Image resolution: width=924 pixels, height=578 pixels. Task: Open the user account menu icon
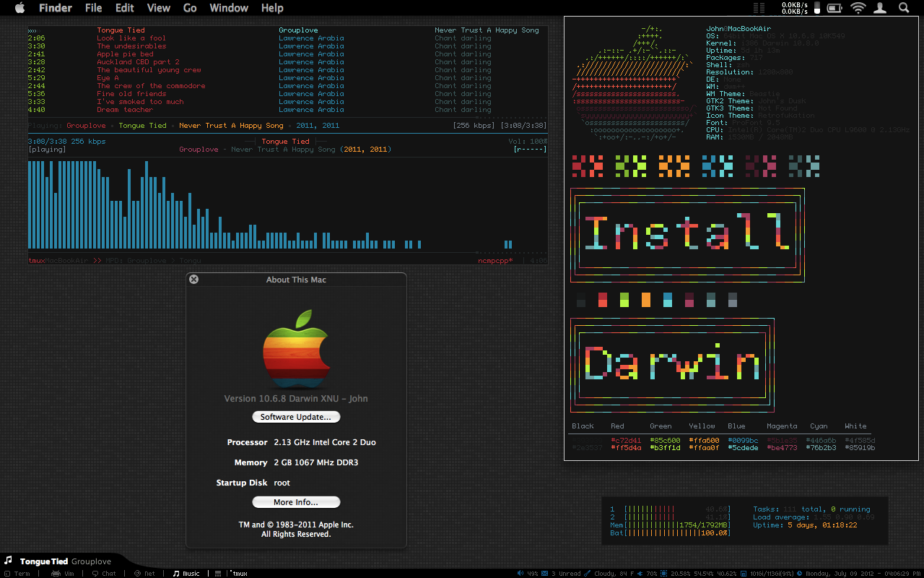[881, 8]
